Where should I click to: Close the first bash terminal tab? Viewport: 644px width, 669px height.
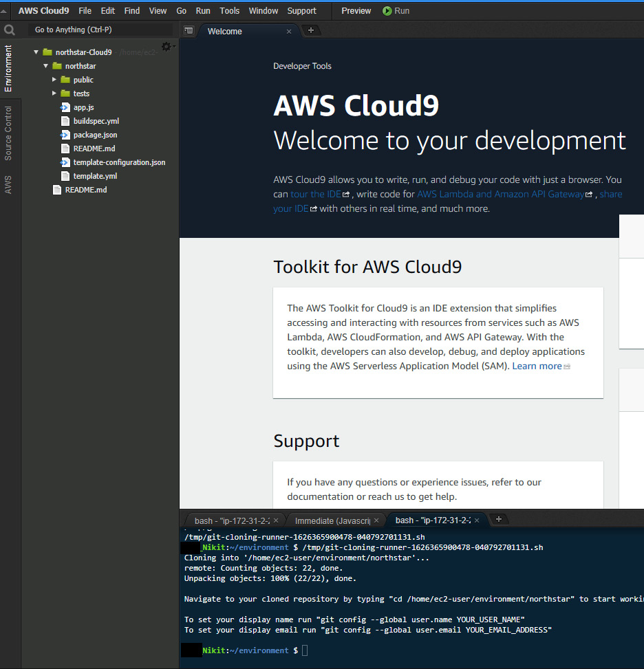click(x=276, y=520)
